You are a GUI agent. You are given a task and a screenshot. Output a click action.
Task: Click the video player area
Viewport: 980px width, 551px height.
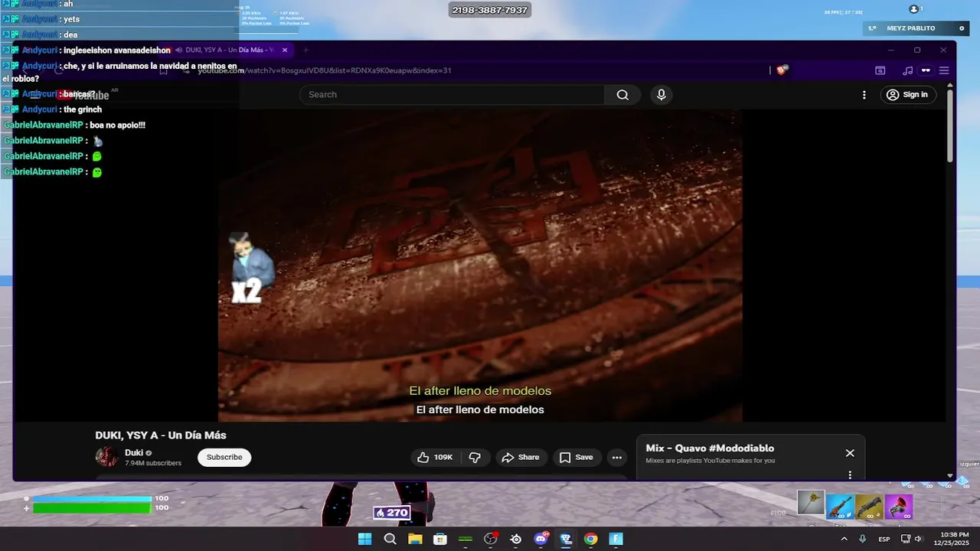coord(480,266)
